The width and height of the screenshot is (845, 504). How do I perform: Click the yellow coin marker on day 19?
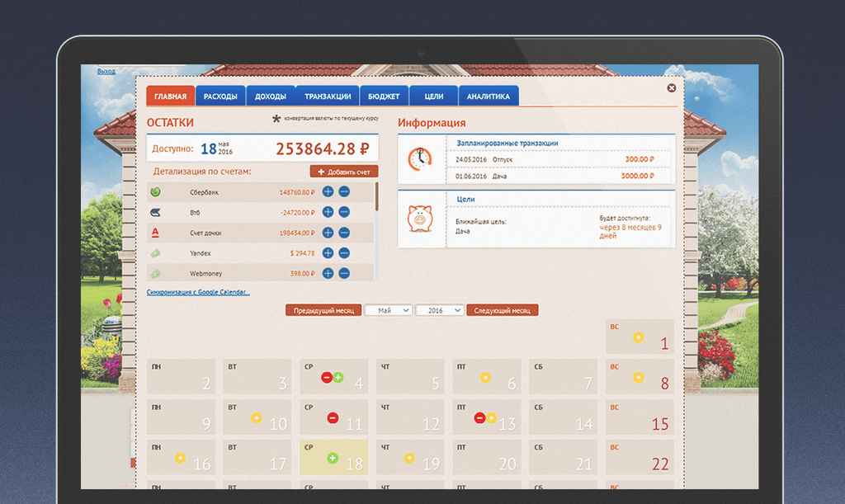pos(409,459)
